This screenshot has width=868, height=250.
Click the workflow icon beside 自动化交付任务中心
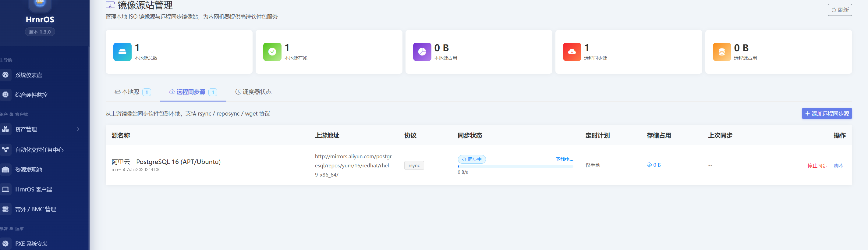click(5, 149)
